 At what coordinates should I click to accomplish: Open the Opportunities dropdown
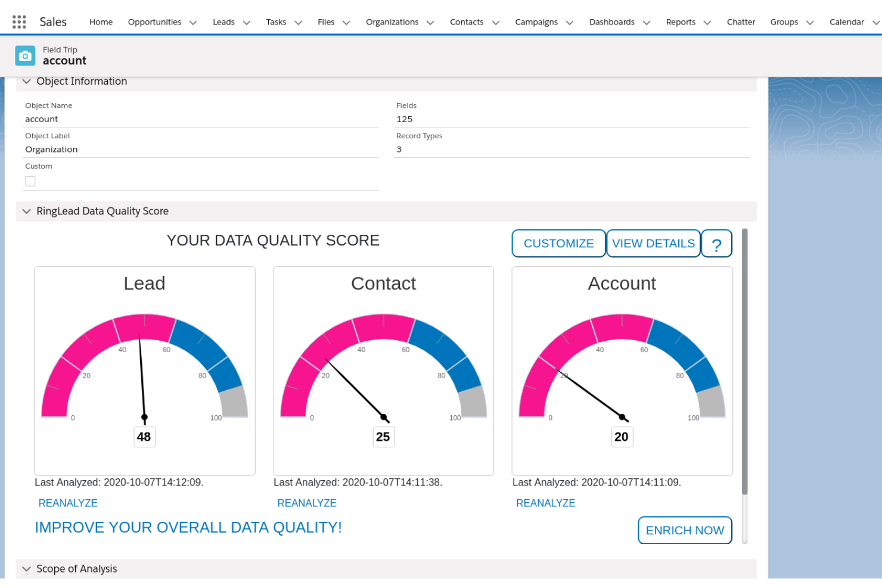192,22
